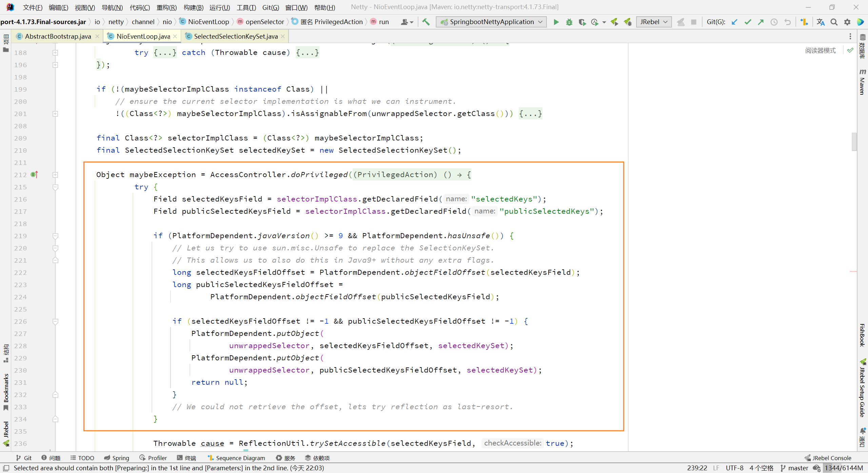
Task: Switch to SelectedSelectionKeySet.java tab
Action: (x=236, y=36)
